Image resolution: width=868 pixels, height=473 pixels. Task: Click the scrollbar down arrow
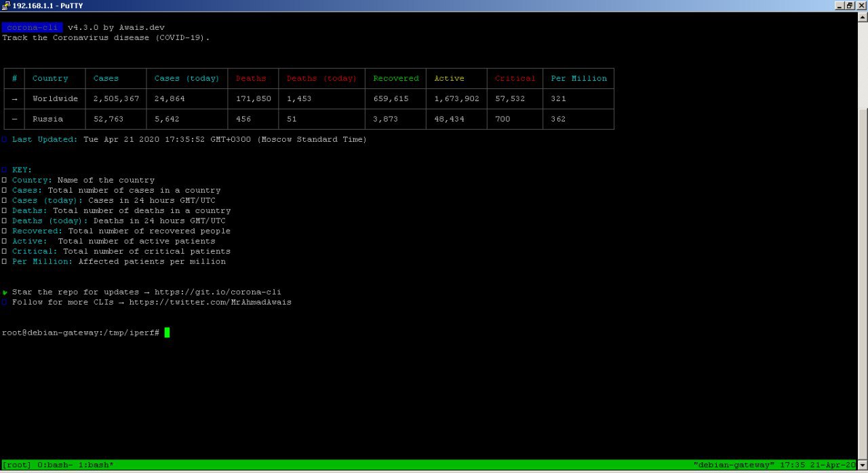[x=863, y=466]
